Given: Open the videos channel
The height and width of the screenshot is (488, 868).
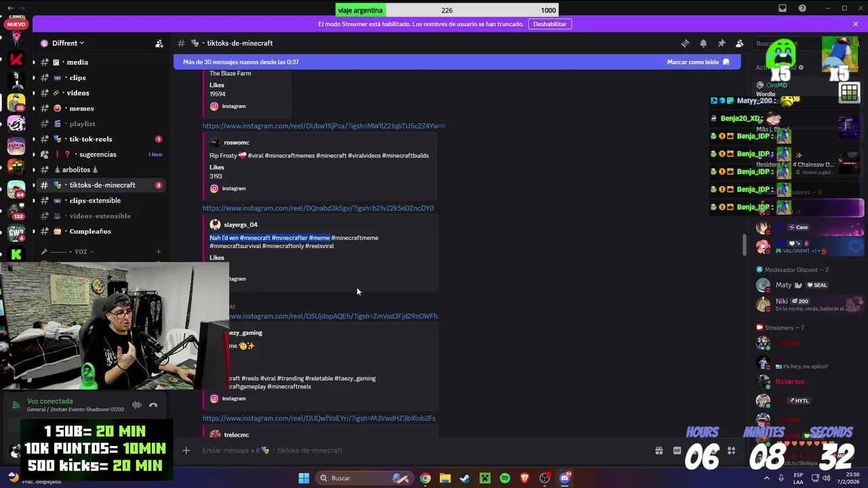Looking at the screenshot, I should 101,93.
